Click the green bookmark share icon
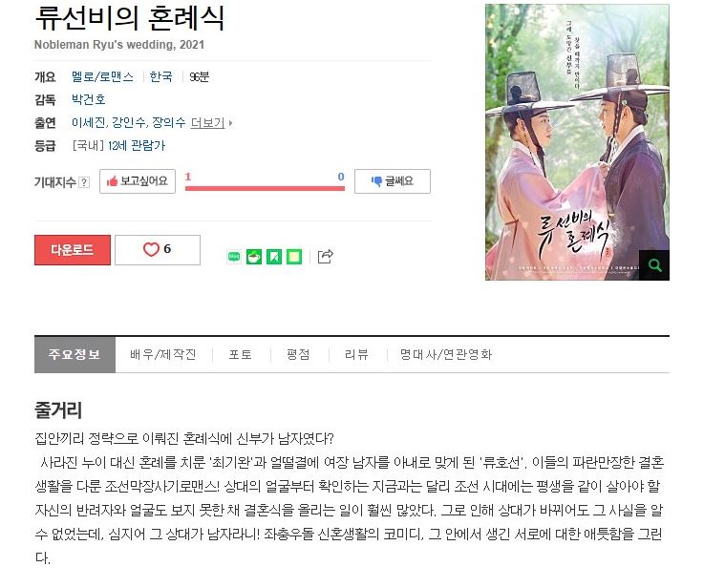 pos(274,257)
